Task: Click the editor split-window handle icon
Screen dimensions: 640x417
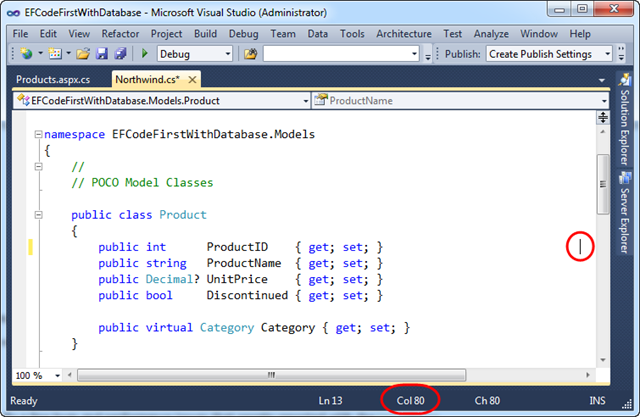Action: click(603, 118)
